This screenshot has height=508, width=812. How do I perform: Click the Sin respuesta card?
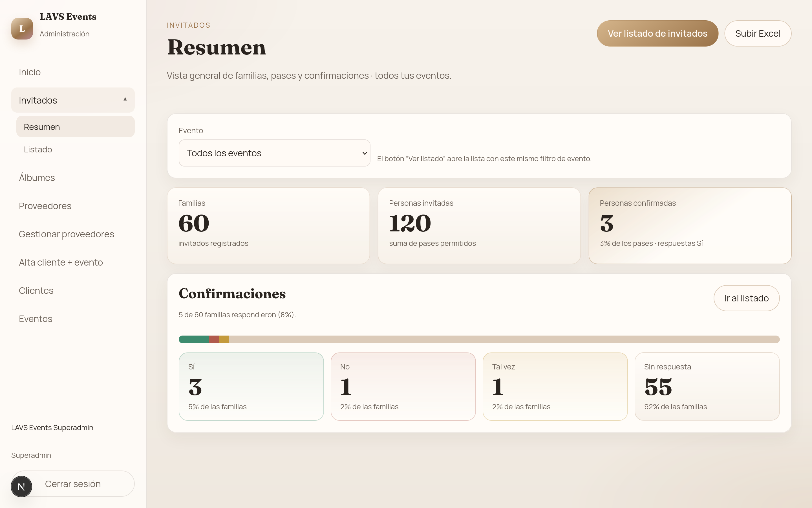pos(707,386)
